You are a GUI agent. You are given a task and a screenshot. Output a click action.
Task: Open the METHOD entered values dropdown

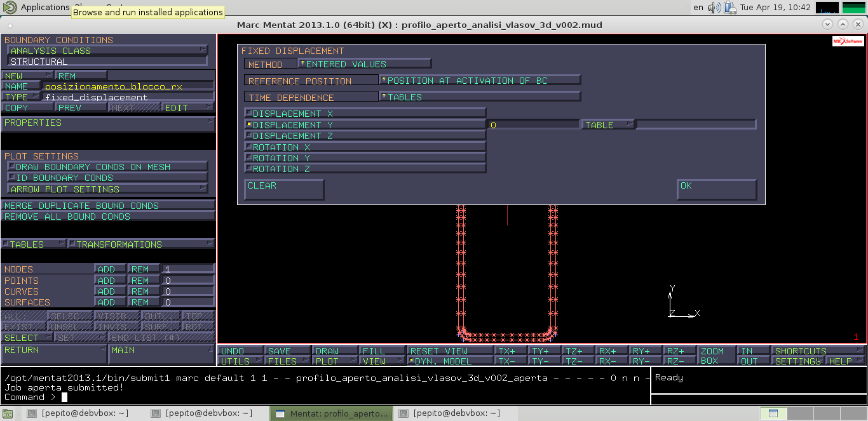coord(365,64)
